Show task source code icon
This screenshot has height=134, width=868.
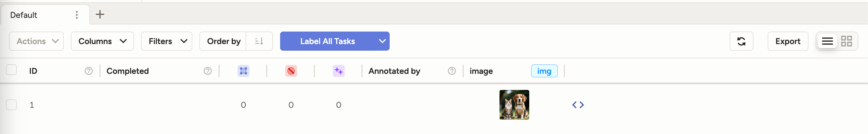coord(578,105)
